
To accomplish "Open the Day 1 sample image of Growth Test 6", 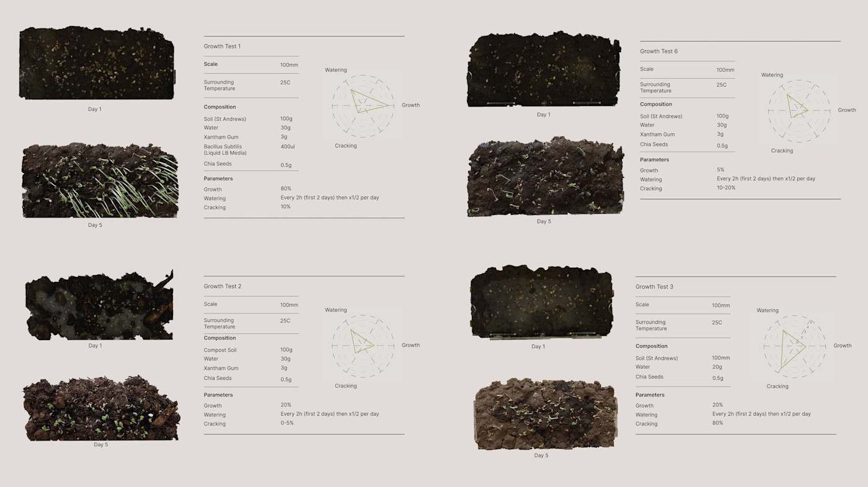I will (542, 68).
